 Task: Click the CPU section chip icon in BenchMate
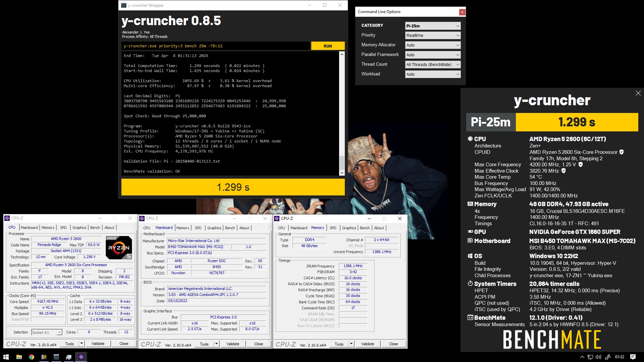coord(470,139)
